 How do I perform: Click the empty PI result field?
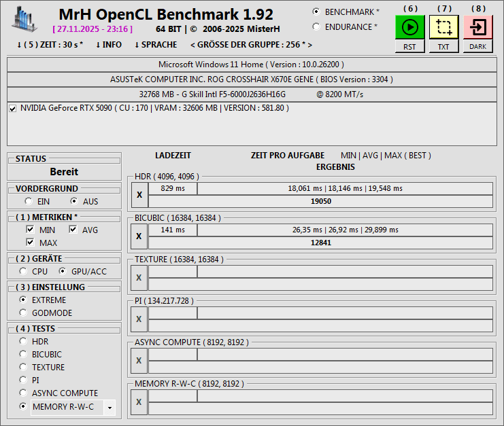(x=321, y=325)
